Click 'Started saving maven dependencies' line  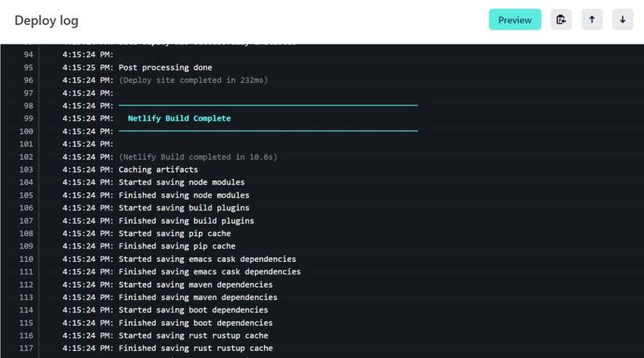195,285
